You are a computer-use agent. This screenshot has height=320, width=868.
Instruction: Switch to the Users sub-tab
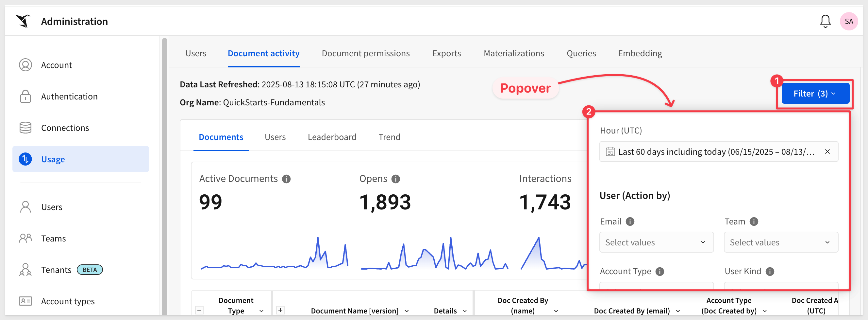pos(275,137)
